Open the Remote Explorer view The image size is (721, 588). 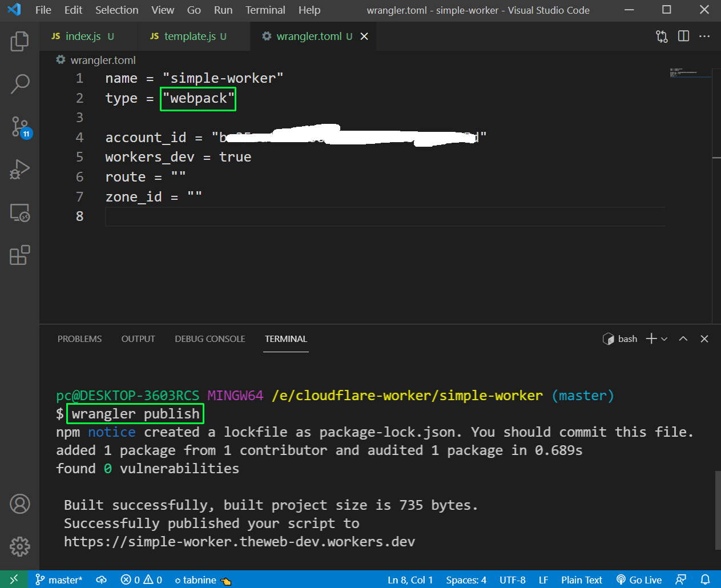pos(19,212)
